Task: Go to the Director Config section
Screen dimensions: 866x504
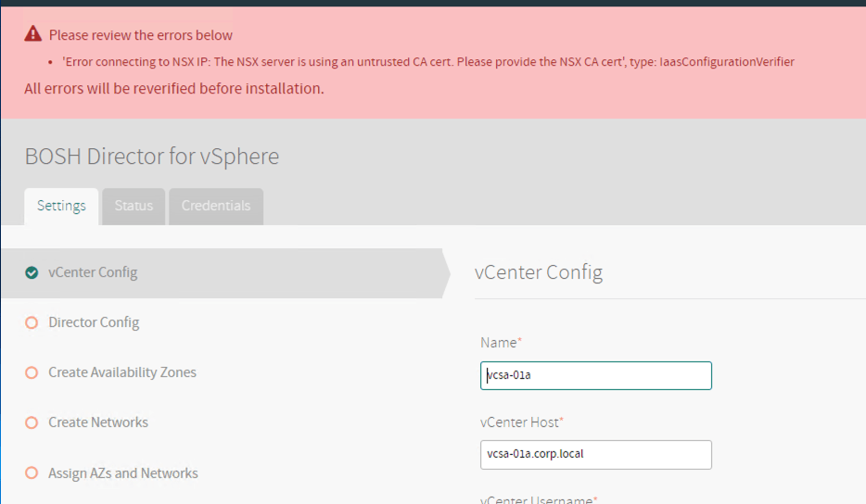Action: click(94, 322)
